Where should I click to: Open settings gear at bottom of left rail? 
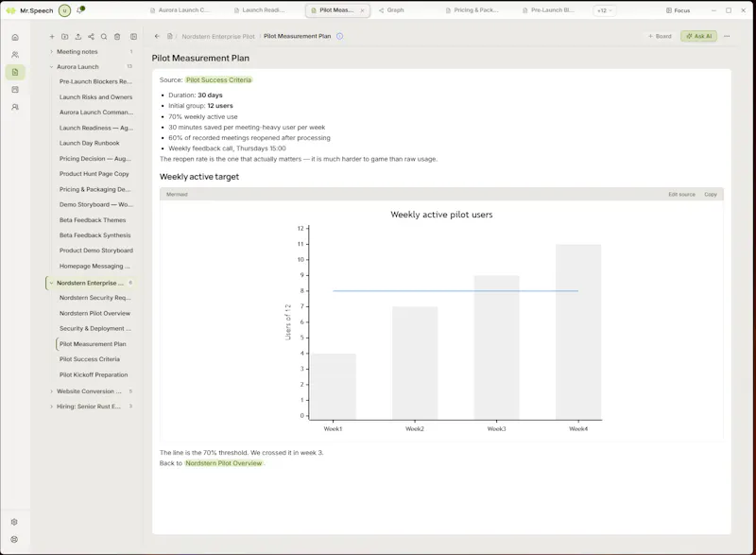pyautogui.click(x=14, y=522)
